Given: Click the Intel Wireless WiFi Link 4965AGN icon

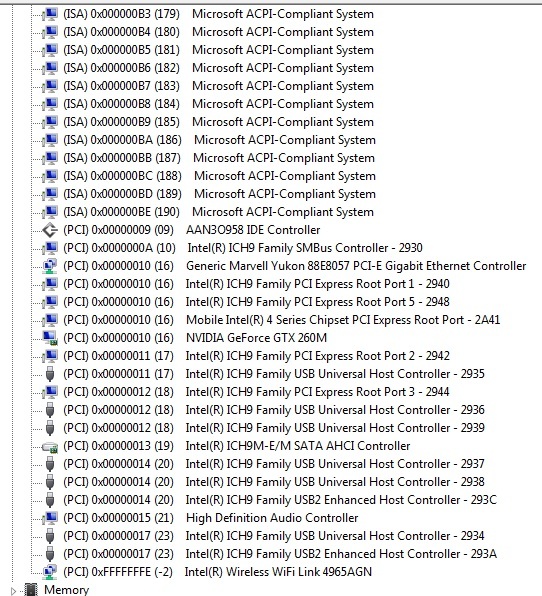Looking at the screenshot, I should point(50,572).
